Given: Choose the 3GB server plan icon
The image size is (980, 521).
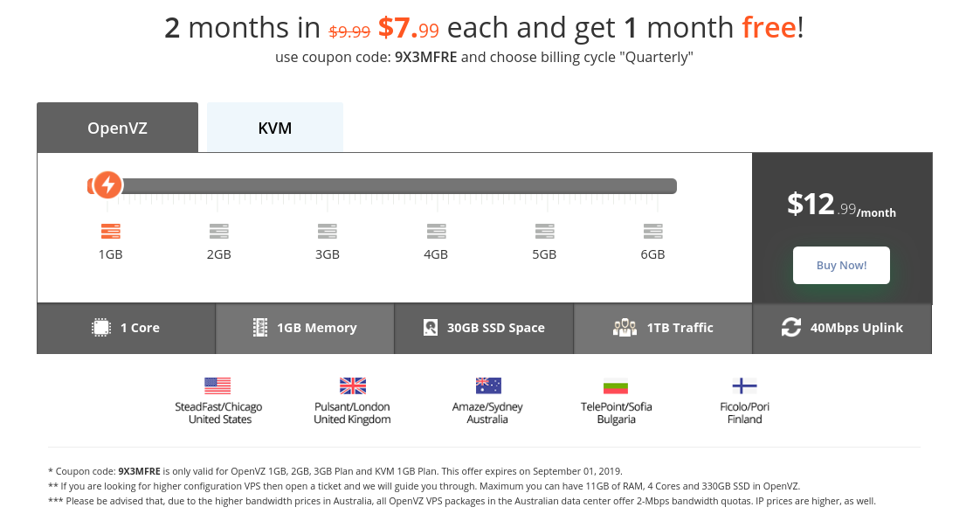Looking at the screenshot, I should pos(327,232).
